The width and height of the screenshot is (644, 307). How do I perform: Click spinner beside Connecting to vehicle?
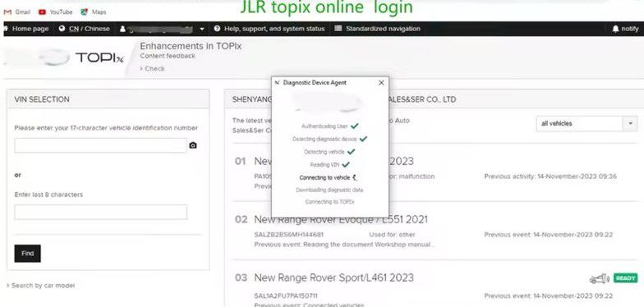pos(355,177)
